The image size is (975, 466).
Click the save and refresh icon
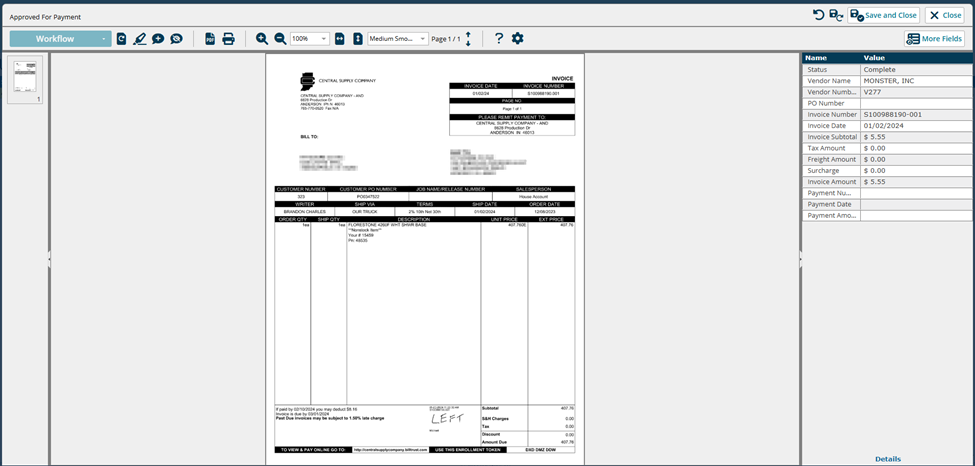pos(836,15)
